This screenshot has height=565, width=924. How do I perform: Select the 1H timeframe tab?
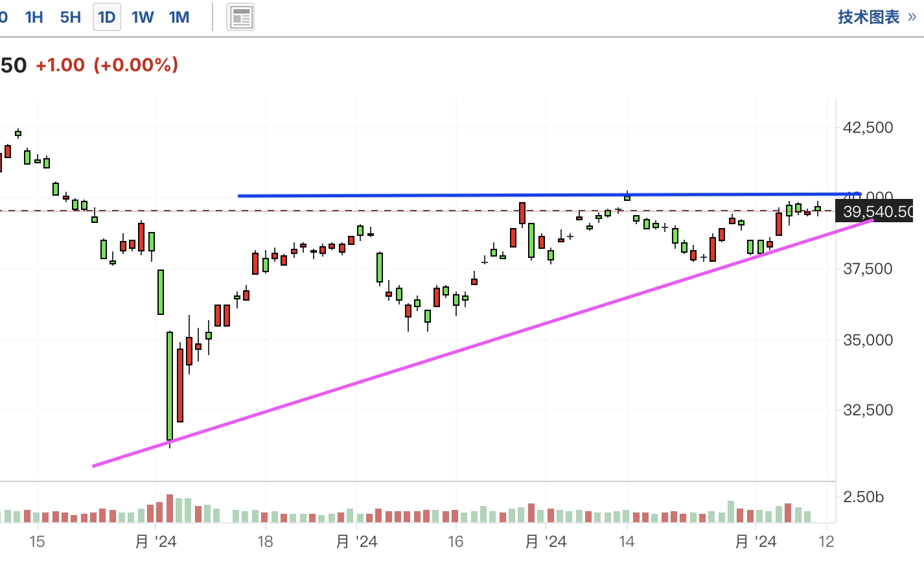click(34, 17)
